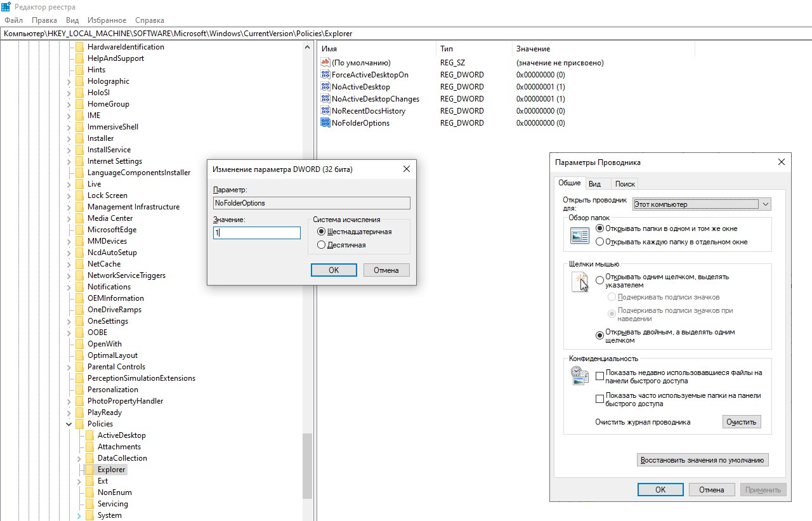
Task: Expand the DataCollection tree node
Action: pos(79,458)
